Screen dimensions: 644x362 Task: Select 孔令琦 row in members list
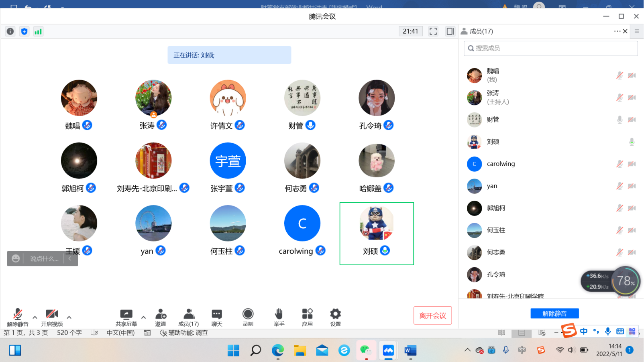click(551, 275)
